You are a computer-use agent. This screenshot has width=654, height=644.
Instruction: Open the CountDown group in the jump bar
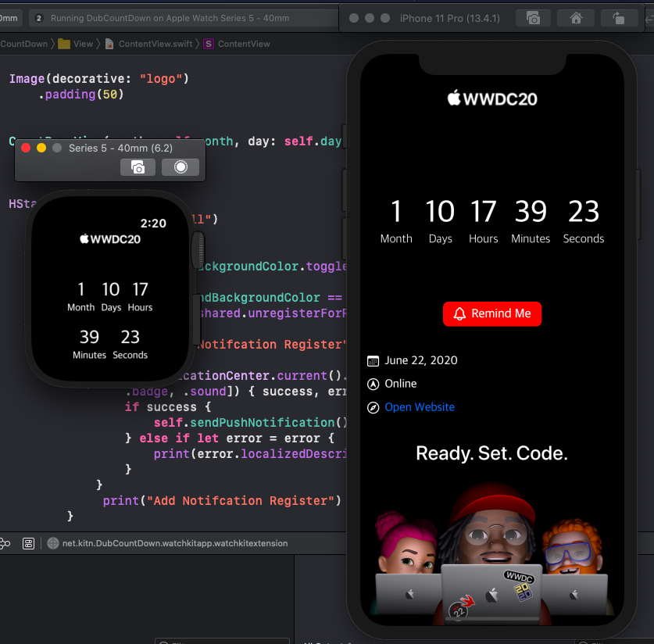coord(23,44)
